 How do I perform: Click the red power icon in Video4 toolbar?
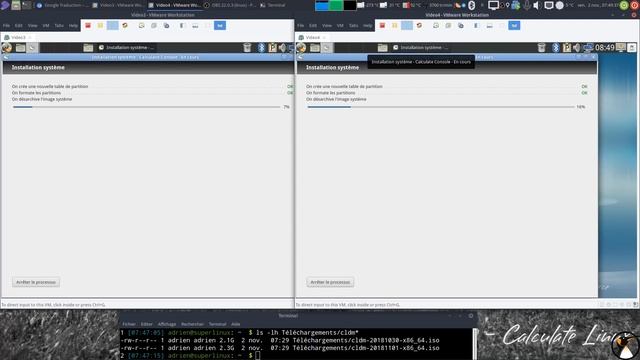[x=382, y=26]
